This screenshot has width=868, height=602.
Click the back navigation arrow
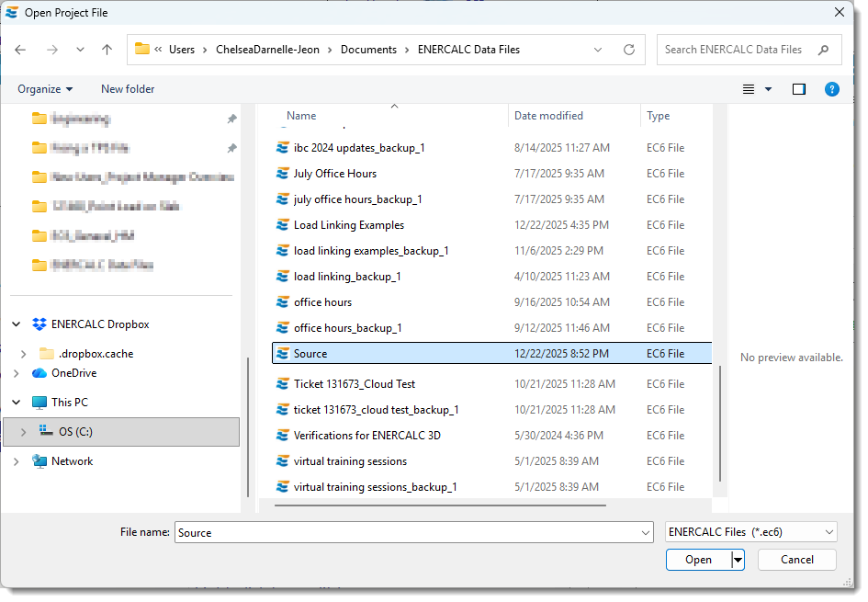click(x=20, y=50)
